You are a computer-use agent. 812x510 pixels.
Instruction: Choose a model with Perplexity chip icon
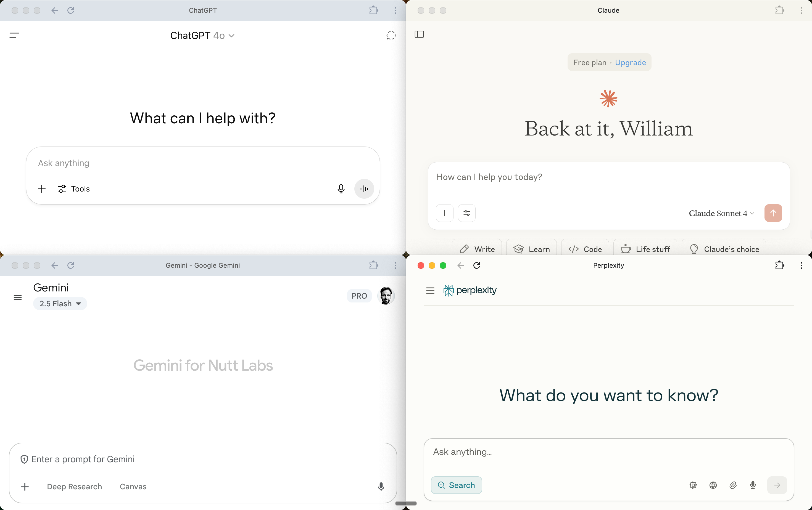pos(693,485)
